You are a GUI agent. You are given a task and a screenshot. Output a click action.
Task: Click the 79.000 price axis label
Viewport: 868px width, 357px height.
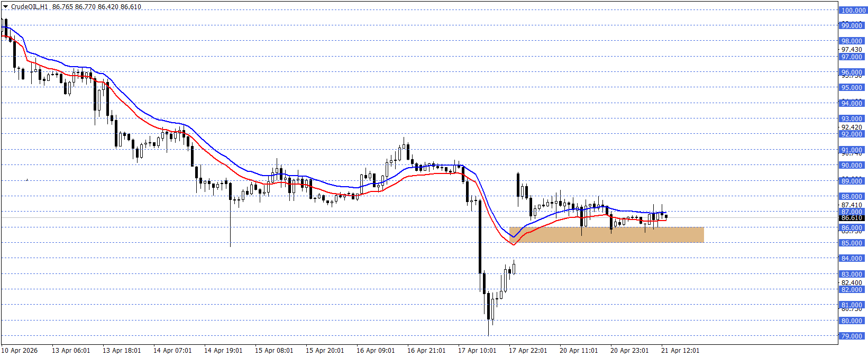(x=852, y=336)
